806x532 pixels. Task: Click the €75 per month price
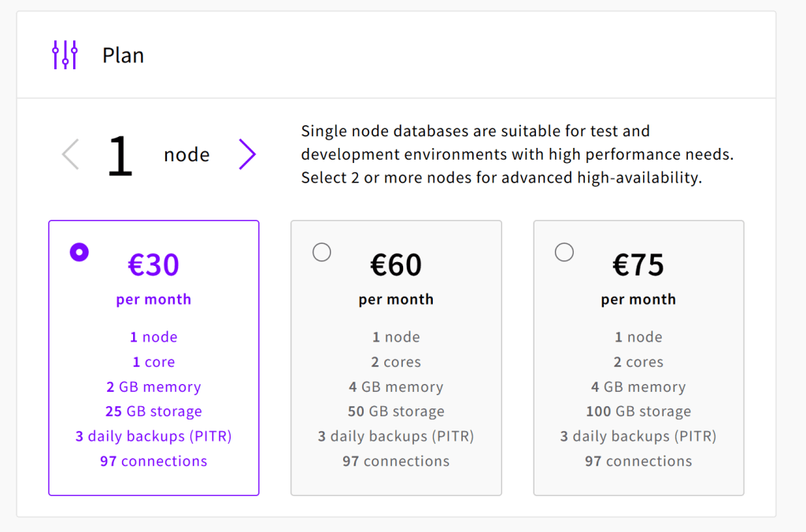click(638, 264)
